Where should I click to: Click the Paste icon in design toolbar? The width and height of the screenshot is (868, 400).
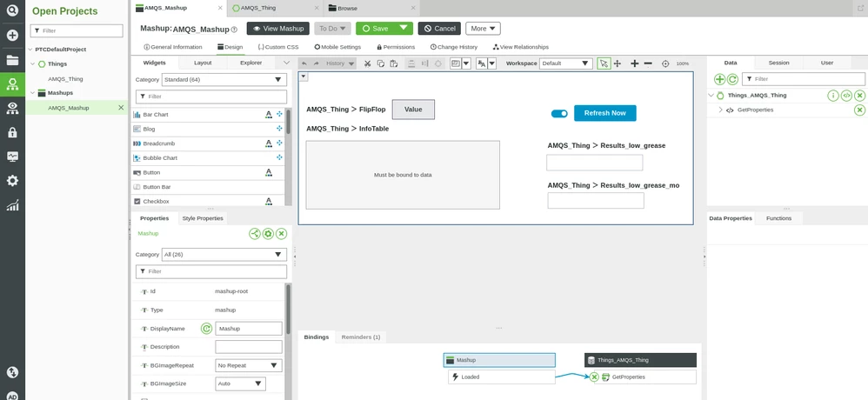pyautogui.click(x=394, y=63)
